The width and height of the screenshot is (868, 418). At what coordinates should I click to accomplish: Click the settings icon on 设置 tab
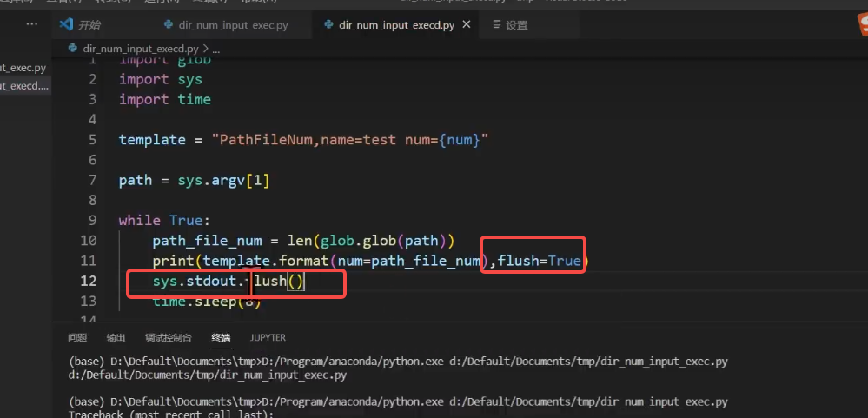point(494,25)
